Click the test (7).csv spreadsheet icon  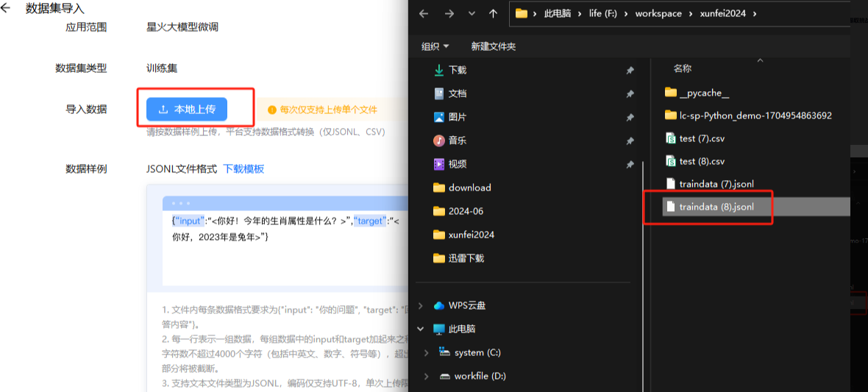pos(670,138)
